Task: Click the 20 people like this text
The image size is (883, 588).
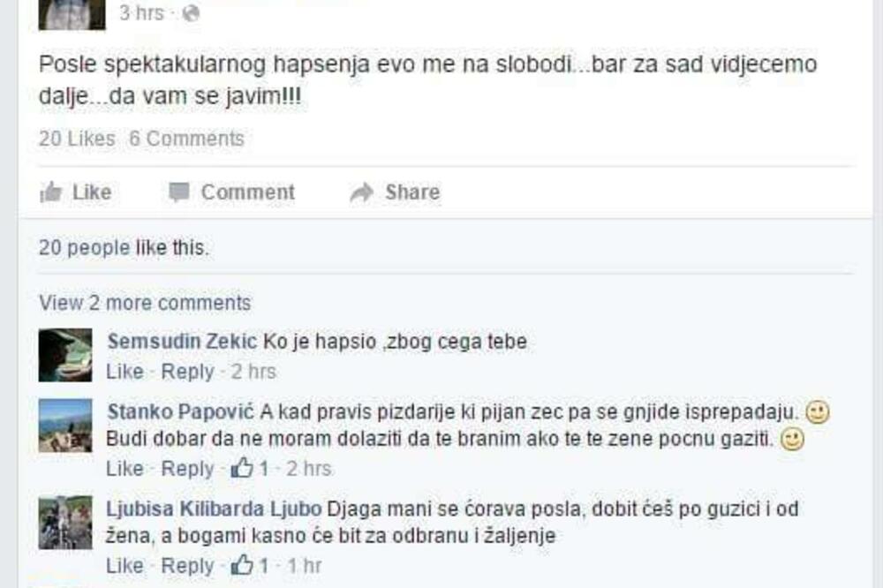Action: (x=124, y=248)
